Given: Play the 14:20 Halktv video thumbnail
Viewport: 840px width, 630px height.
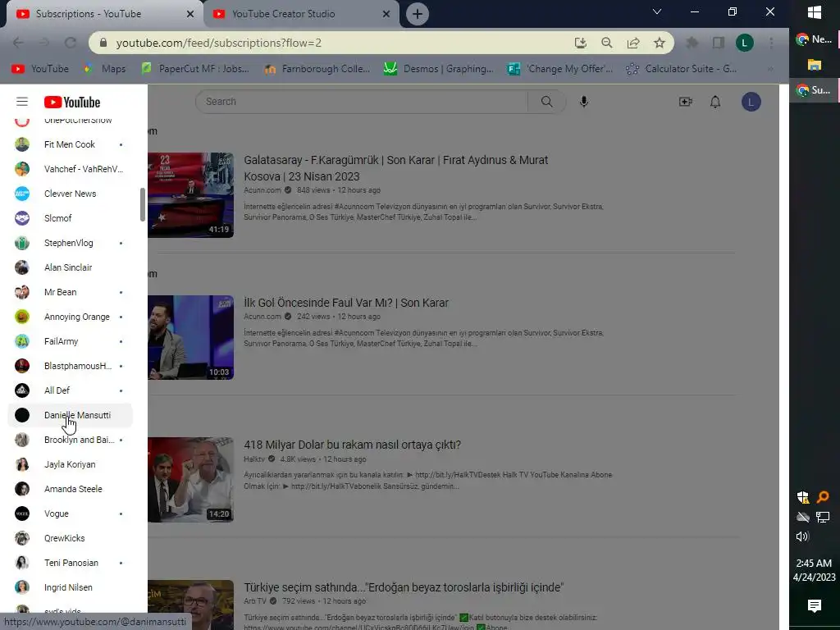Looking at the screenshot, I should coord(190,480).
